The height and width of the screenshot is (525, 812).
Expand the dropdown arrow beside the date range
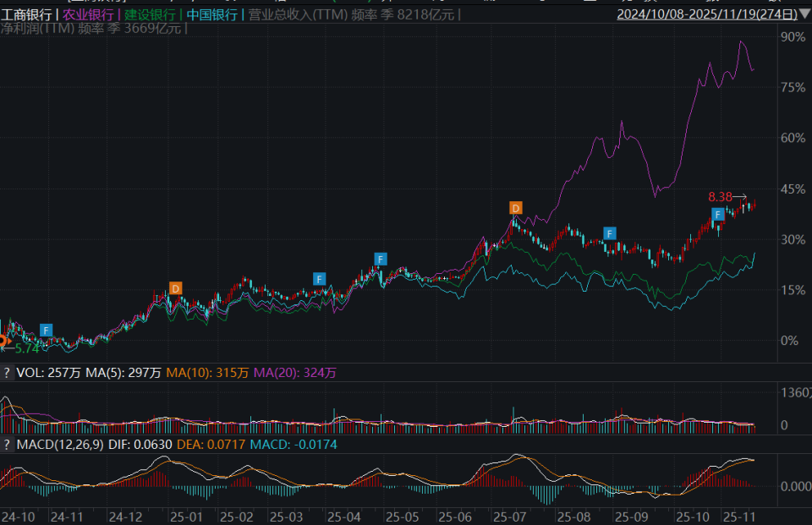tap(804, 14)
